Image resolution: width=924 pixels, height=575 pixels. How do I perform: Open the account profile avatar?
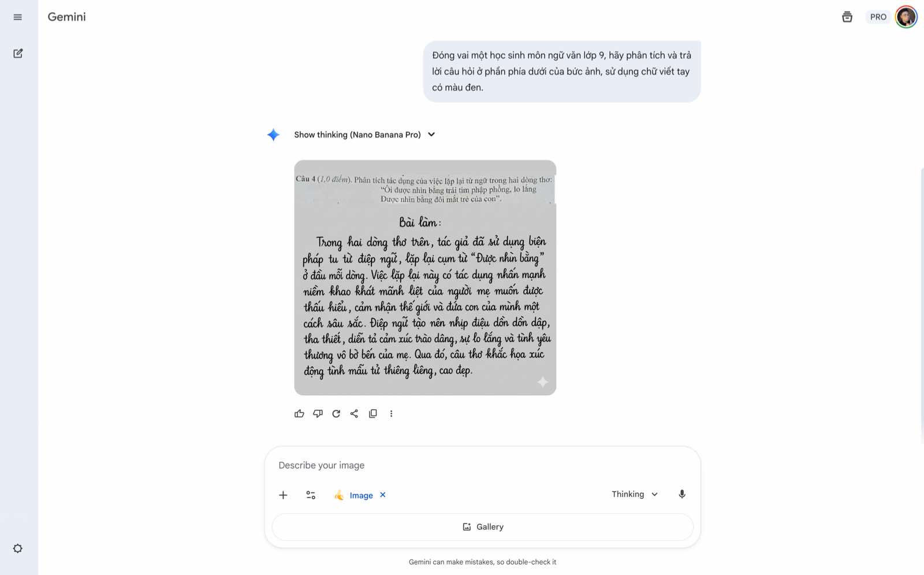(x=906, y=17)
